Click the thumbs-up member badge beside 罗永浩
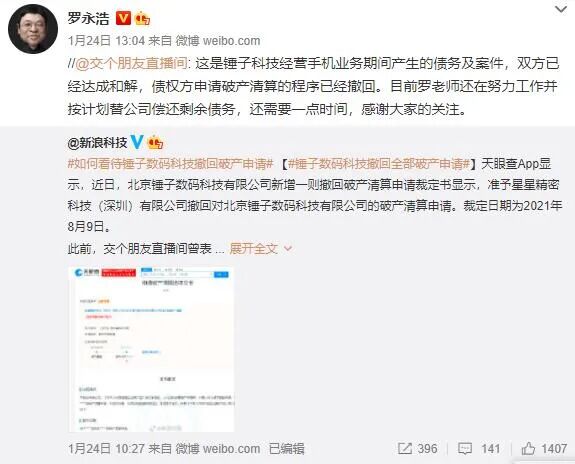Screen dimensions: 575x464 coord(143,18)
